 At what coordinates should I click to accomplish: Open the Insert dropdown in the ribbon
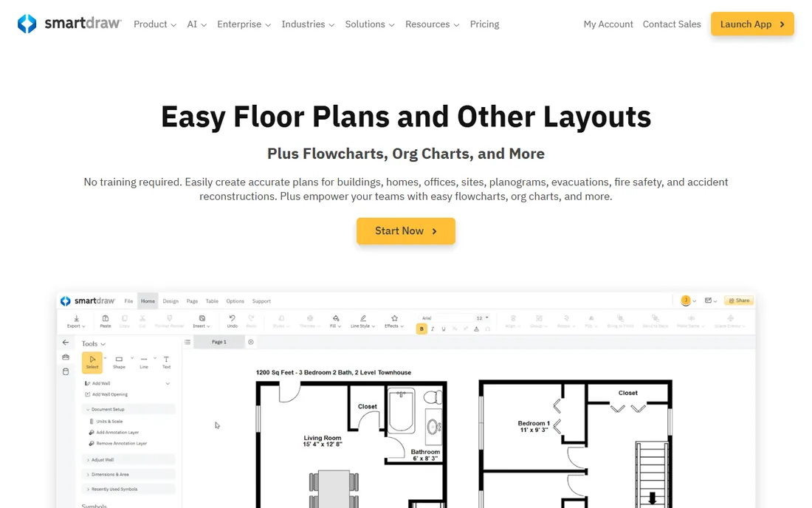(x=202, y=322)
